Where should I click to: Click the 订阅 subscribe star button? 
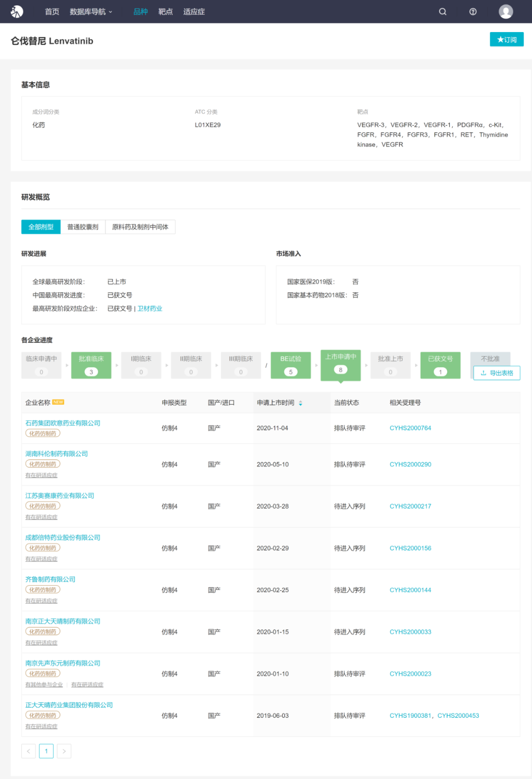click(x=506, y=39)
